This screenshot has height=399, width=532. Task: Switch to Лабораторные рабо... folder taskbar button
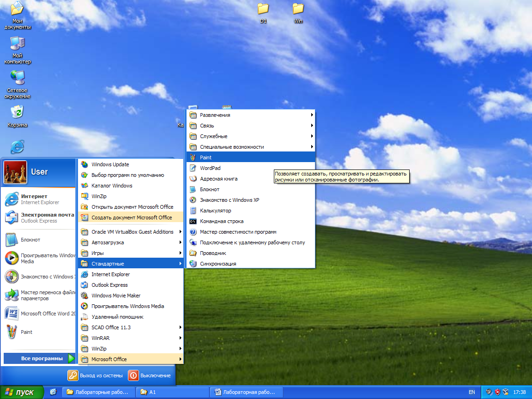[x=99, y=392]
